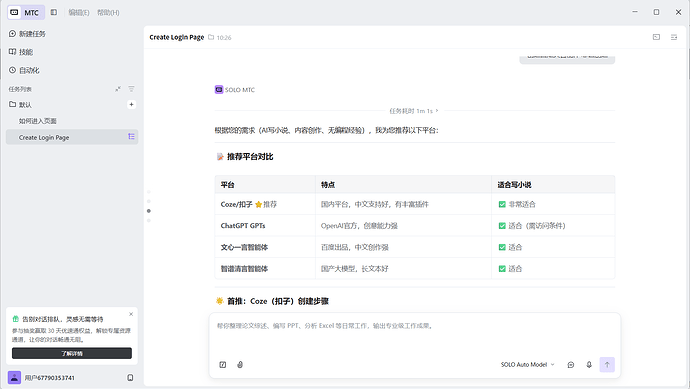Viewport: 690px width, 389px height.
Task: Click the 特点 column header
Action: click(404, 185)
